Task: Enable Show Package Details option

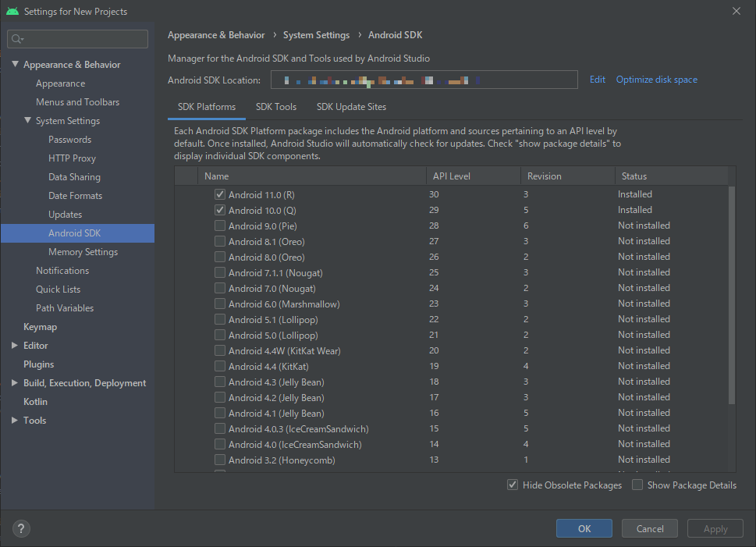Action: coord(637,485)
